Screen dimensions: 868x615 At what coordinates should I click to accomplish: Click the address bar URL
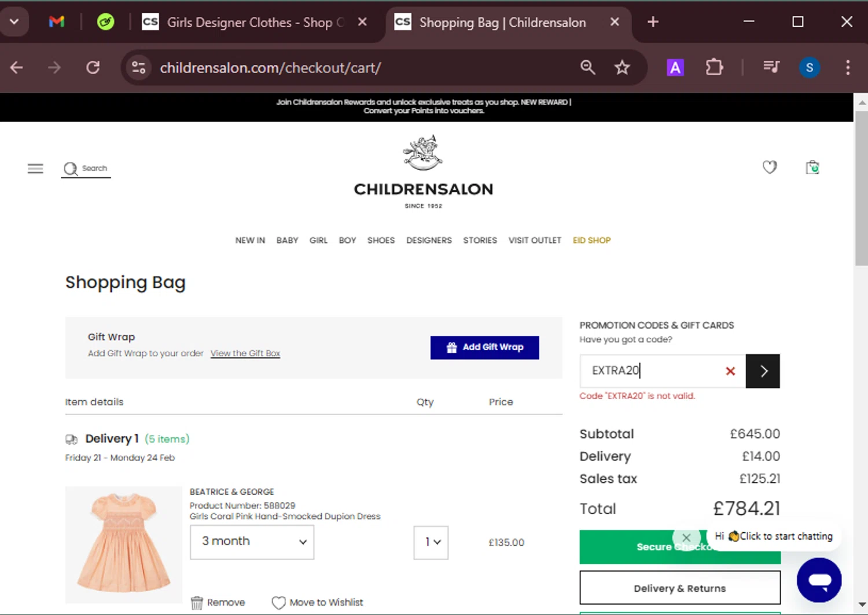[x=270, y=68]
